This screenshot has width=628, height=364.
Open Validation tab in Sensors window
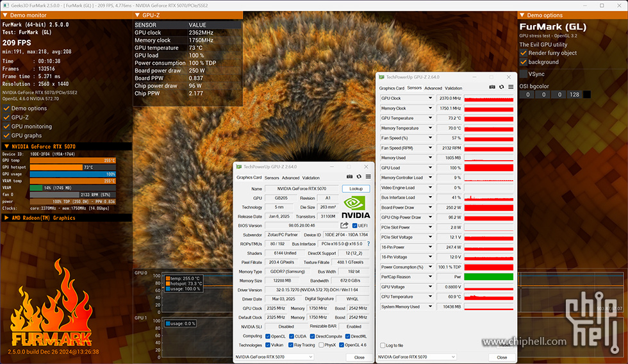point(454,88)
